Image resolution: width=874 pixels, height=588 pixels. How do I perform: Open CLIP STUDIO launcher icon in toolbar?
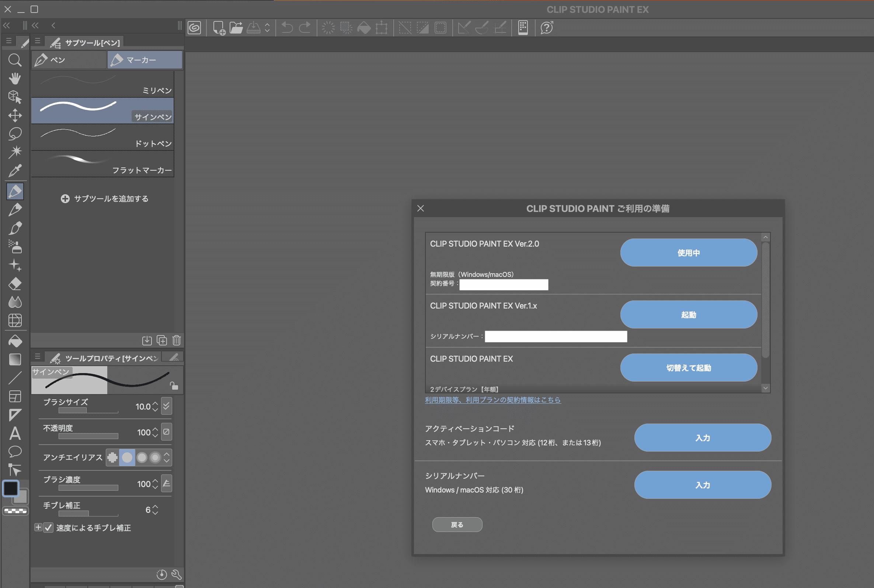pos(194,27)
